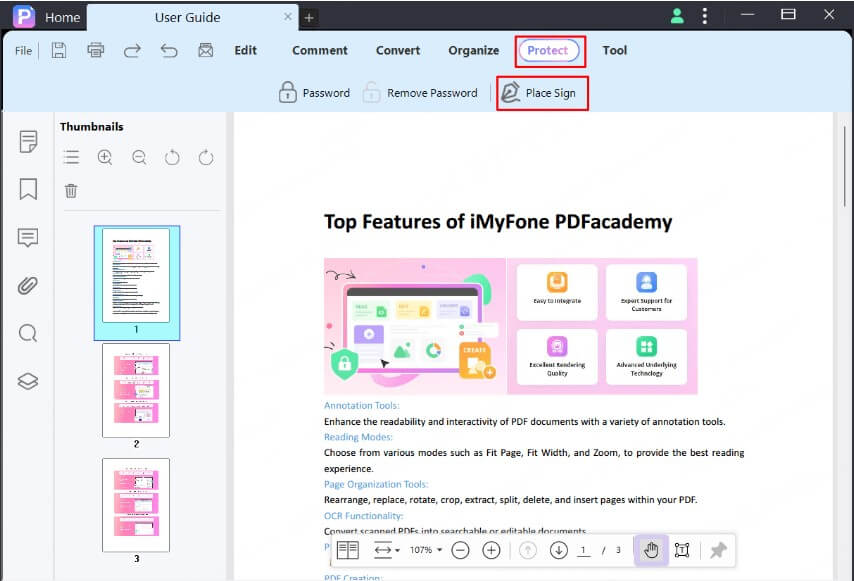Screen dimensions: 854x581
Task: Rotate page counterclockwise in Thumbnails panel
Action: pos(172,157)
